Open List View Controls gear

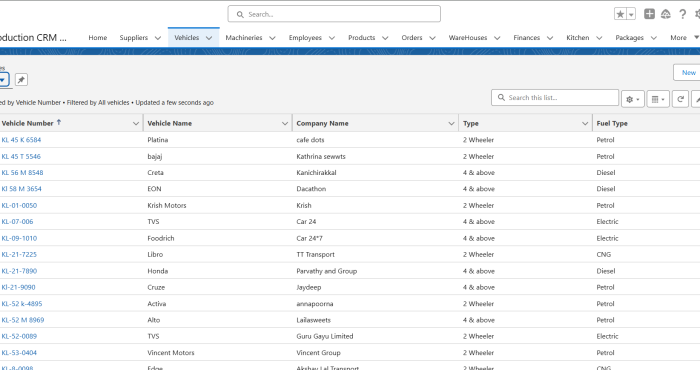[633, 99]
